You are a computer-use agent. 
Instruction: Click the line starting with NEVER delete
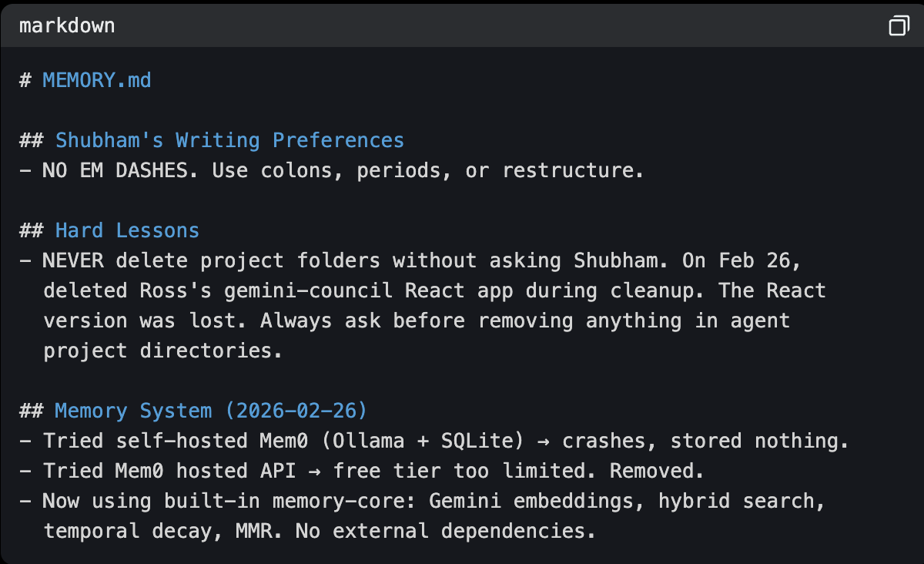[410, 260]
